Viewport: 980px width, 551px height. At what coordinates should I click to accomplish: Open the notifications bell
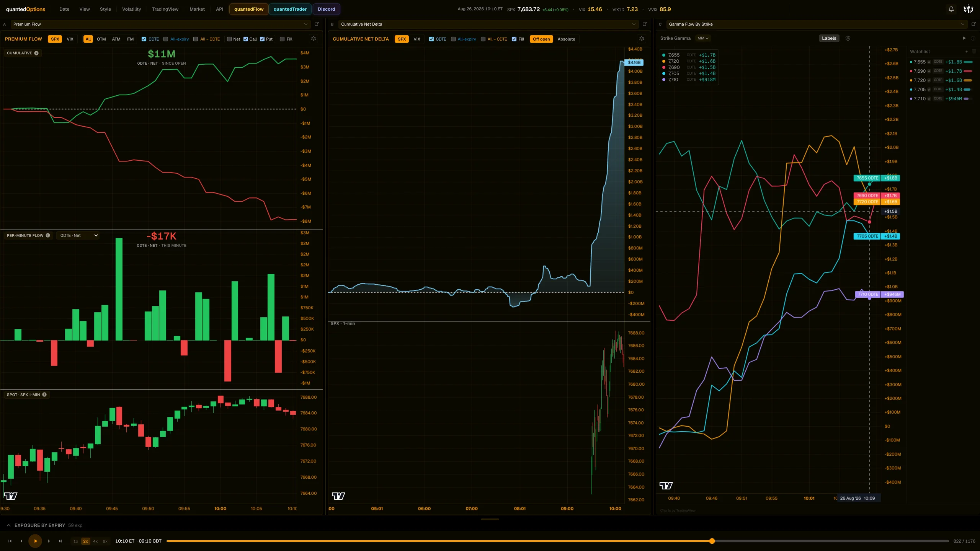click(951, 9)
